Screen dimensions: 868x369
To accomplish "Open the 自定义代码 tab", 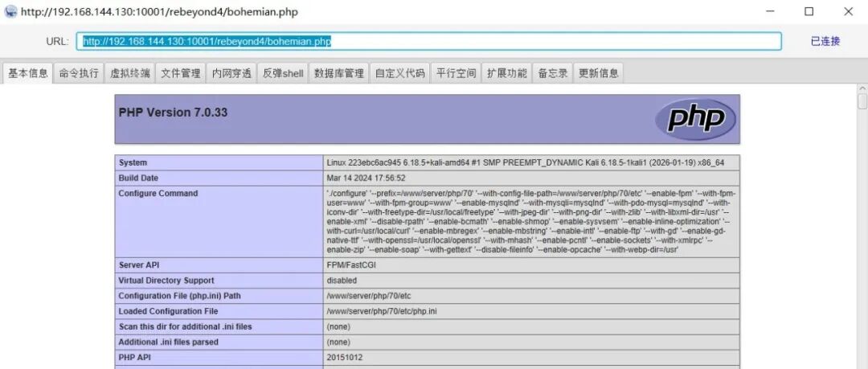I will [400, 73].
